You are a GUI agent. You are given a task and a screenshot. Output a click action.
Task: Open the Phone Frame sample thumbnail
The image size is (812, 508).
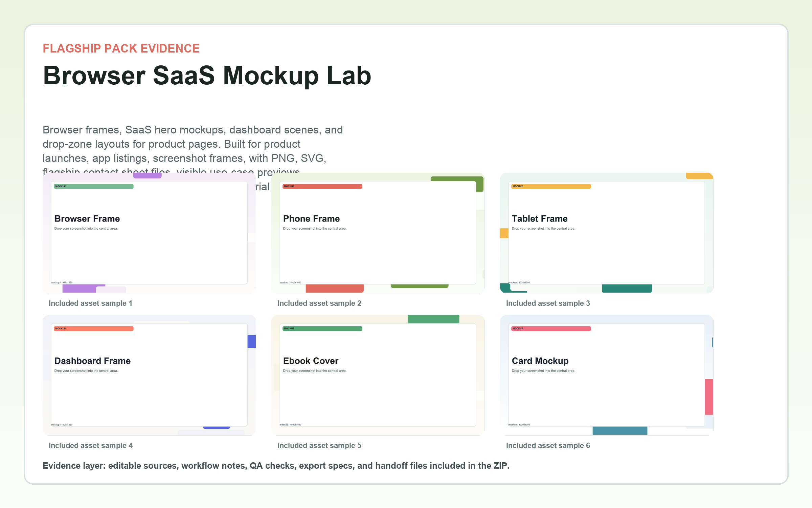378,233
